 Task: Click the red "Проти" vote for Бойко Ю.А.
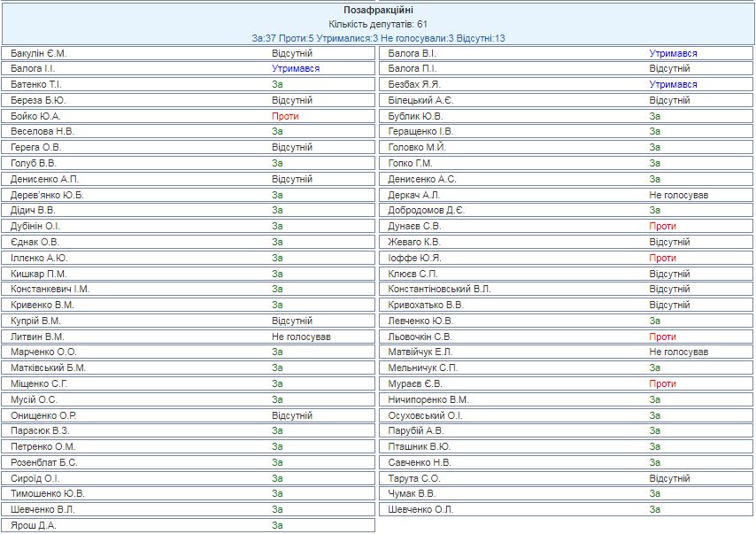[285, 116]
